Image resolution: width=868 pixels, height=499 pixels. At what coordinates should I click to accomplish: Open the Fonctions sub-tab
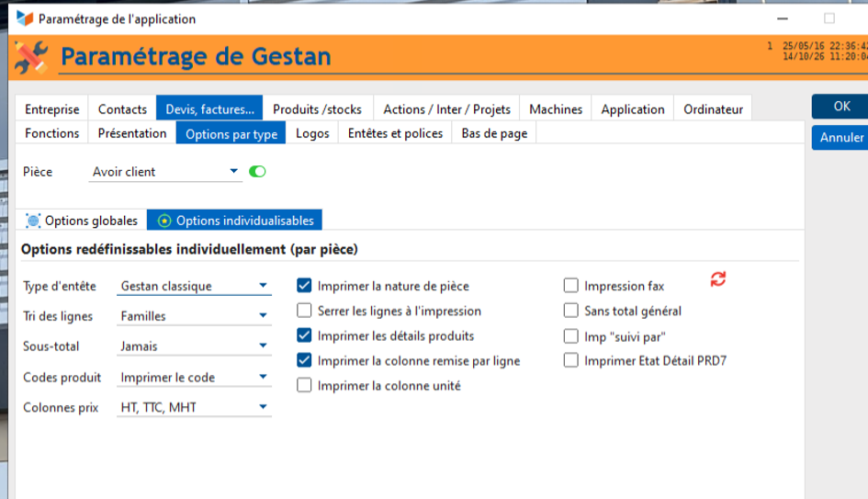pyautogui.click(x=52, y=133)
